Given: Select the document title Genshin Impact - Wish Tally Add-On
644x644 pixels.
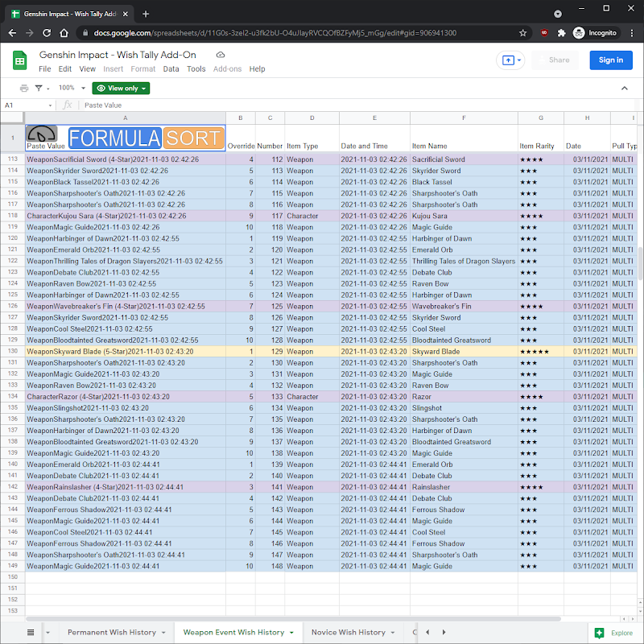Looking at the screenshot, I should [118, 55].
